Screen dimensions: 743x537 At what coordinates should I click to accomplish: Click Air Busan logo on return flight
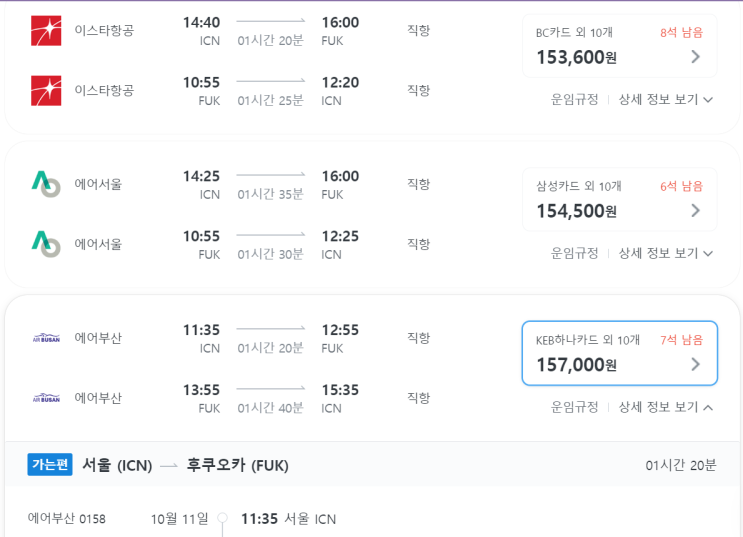coord(46,398)
